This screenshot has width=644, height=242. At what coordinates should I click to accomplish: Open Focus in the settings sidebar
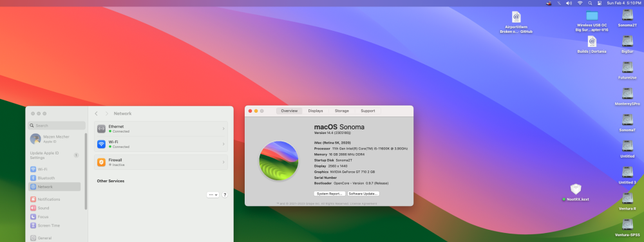[55, 216]
